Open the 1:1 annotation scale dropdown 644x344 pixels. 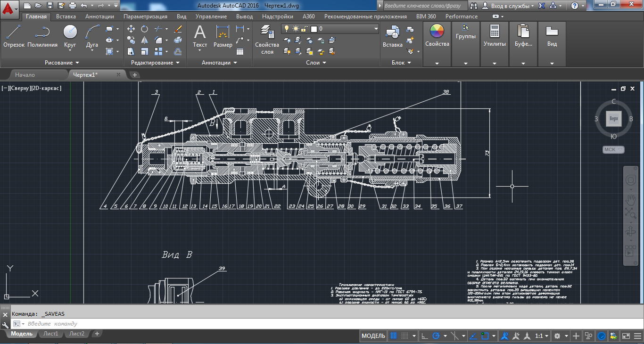pos(542,336)
